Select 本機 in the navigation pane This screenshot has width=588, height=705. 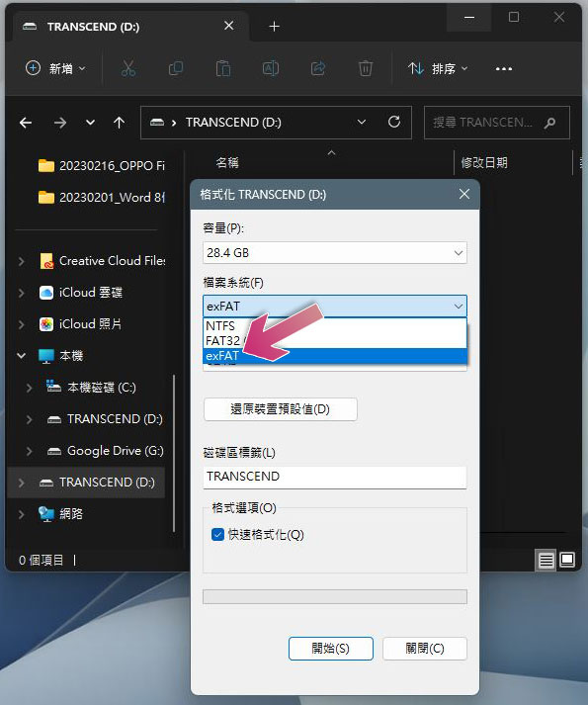click(60, 356)
